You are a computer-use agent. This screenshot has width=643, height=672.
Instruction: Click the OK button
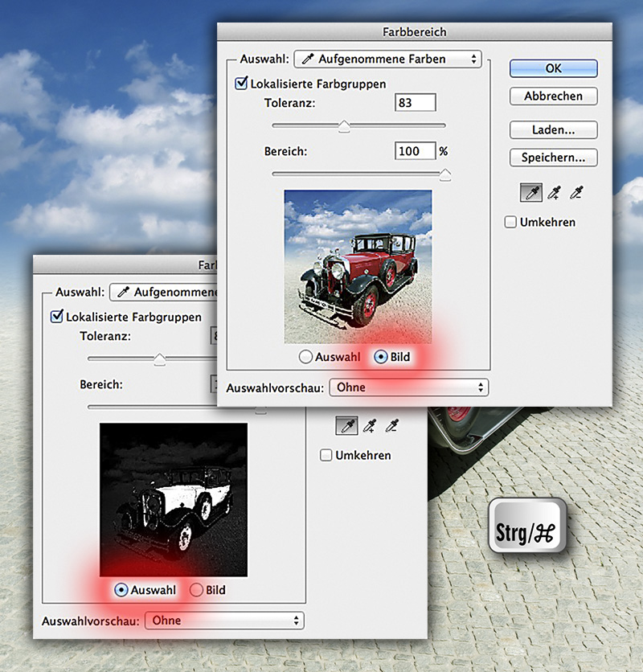[554, 68]
